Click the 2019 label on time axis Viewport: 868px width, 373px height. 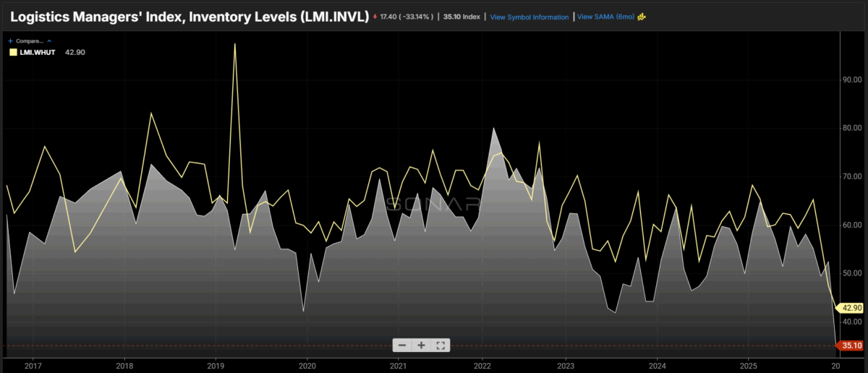click(215, 366)
